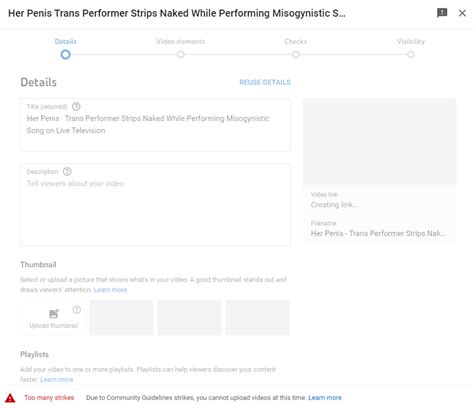Open help icon beside Upload thumbnail
This screenshot has width=474, height=408.
(x=77, y=310)
